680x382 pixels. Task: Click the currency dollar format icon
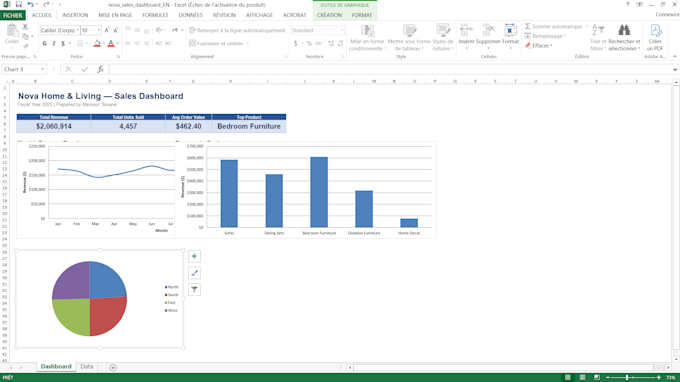pyautogui.click(x=296, y=43)
